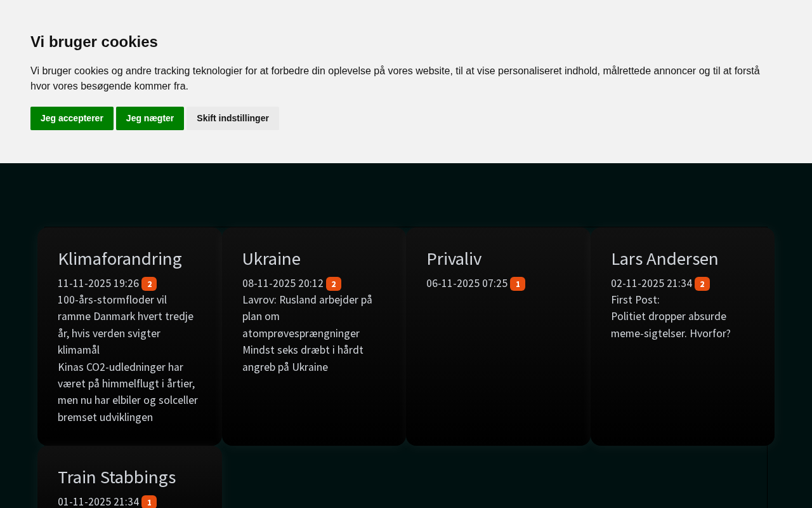Open Skift indstillinger cookie settings
812x508 pixels.
(233, 118)
